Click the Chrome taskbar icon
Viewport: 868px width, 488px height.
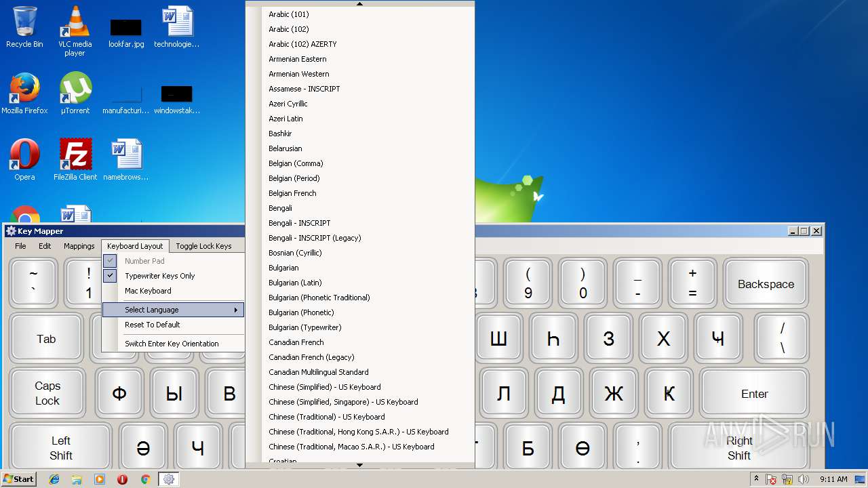click(x=145, y=479)
